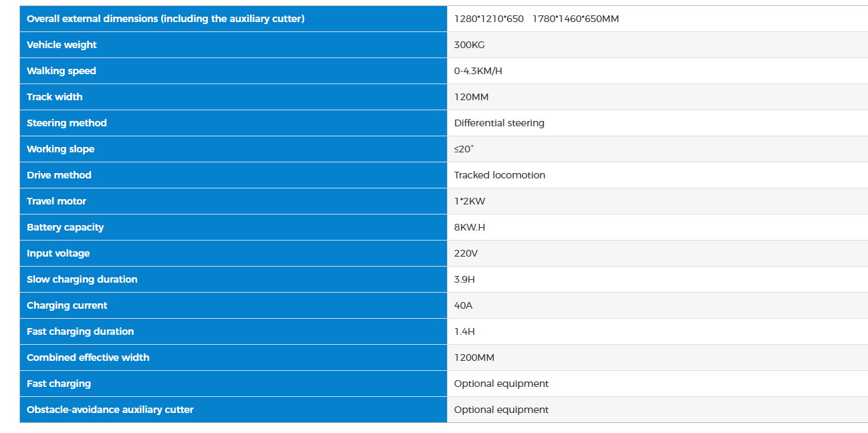Click the Track width label
The width and height of the screenshot is (868, 433).
(x=55, y=97)
